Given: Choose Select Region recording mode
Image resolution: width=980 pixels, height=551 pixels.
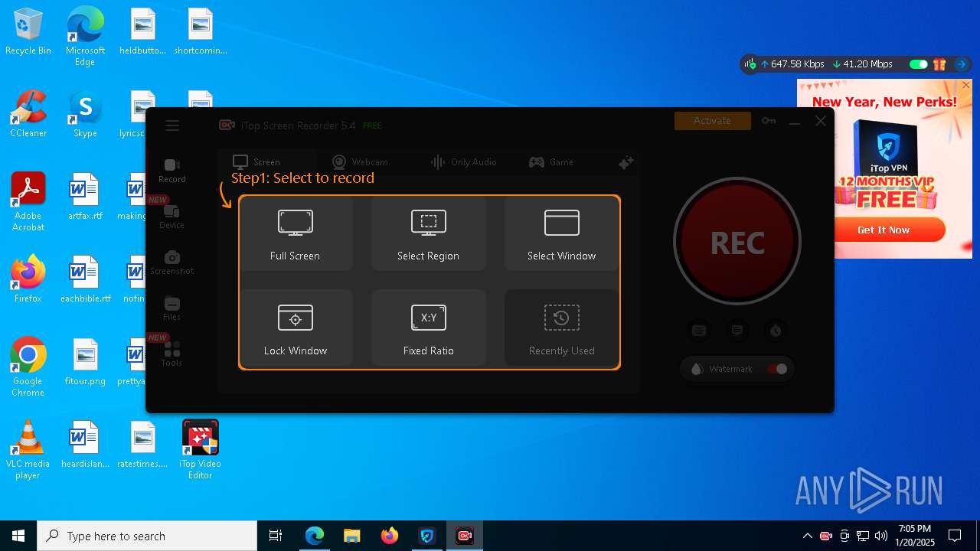Looking at the screenshot, I should pyautogui.click(x=429, y=233).
